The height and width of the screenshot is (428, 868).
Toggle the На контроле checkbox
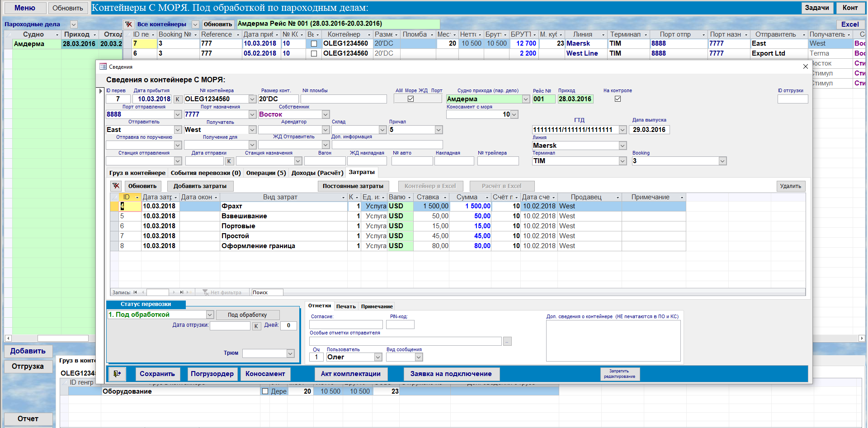(618, 99)
